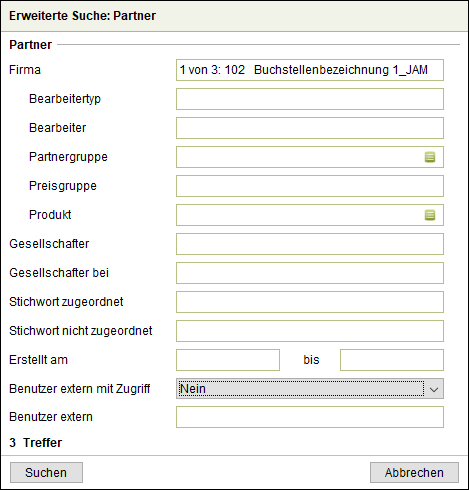Focus the Benutzer extern input field
The height and width of the screenshot is (490, 469).
[x=310, y=417]
